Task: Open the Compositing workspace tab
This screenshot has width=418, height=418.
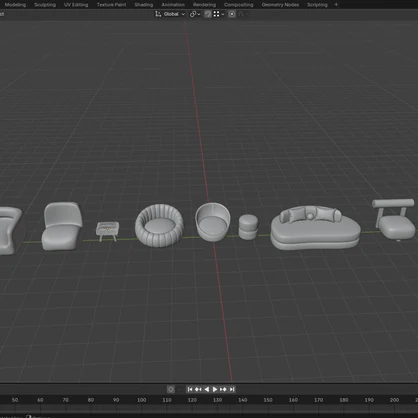Action: pyautogui.click(x=239, y=5)
